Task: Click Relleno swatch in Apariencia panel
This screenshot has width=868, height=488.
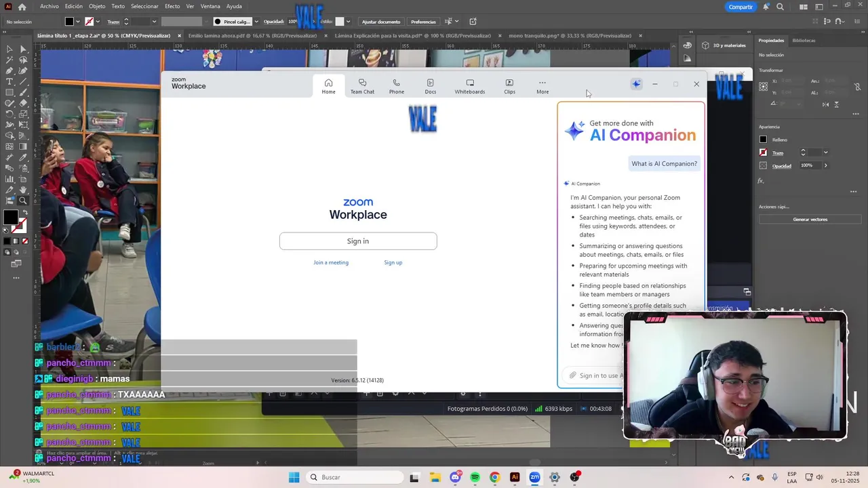Action: (x=763, y=140)
